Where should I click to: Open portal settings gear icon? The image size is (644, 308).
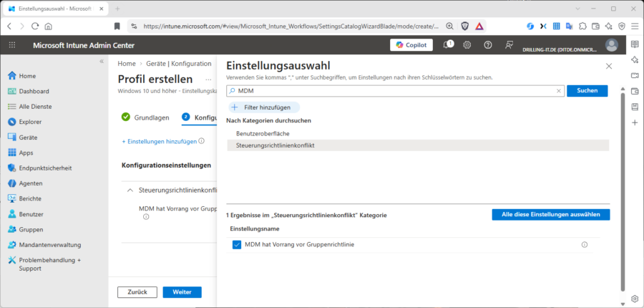point(467,45)
